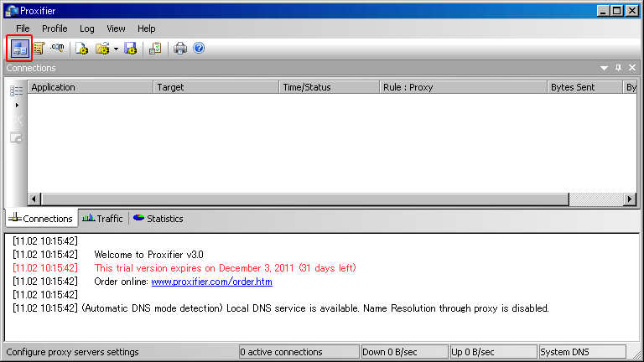Click the disabled X close-connection icon
Screen dimensions: 644x362
[18, 120]
